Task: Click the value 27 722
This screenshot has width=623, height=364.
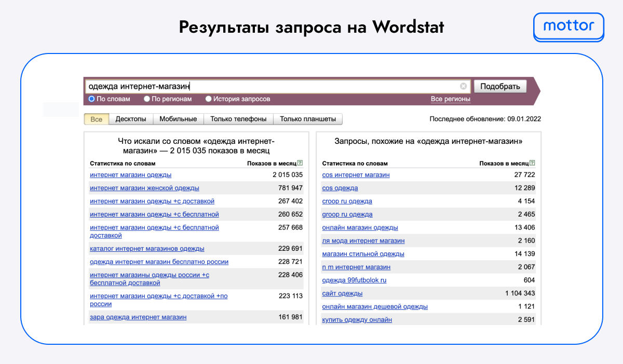Action: [x=524, y=175]
